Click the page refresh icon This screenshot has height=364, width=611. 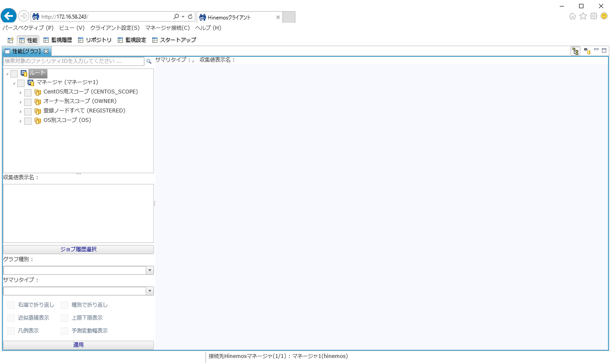point(190,16)
